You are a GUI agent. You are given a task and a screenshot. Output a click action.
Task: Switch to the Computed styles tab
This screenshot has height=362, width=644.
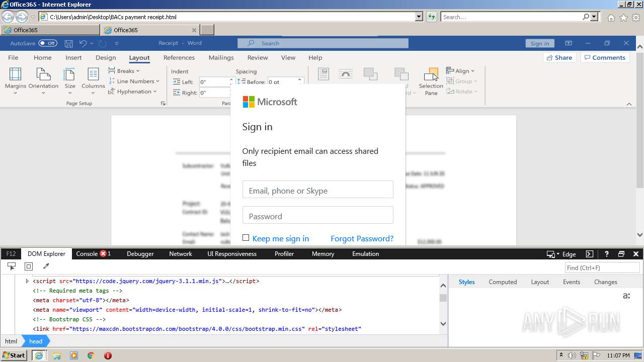click(503, 282)
